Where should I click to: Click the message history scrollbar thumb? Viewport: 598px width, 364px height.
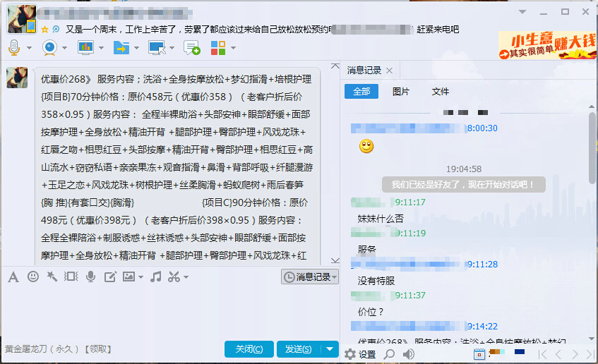592,148
